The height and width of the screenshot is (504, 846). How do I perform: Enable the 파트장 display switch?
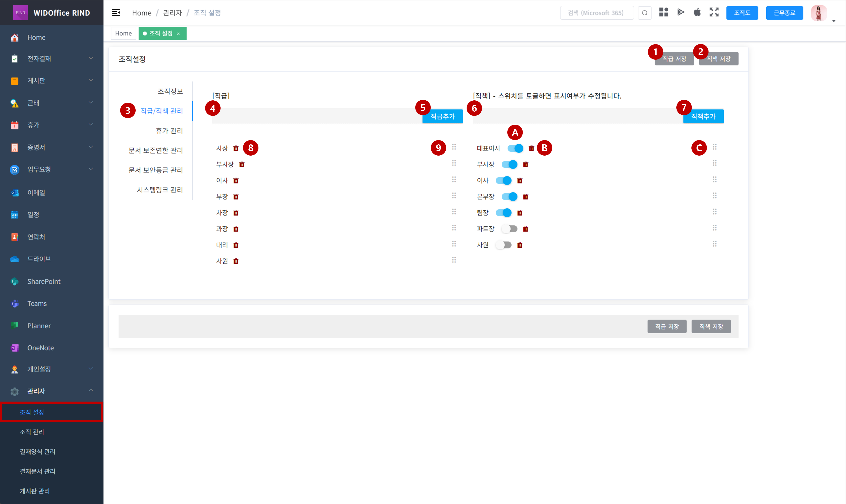(509, 229)
